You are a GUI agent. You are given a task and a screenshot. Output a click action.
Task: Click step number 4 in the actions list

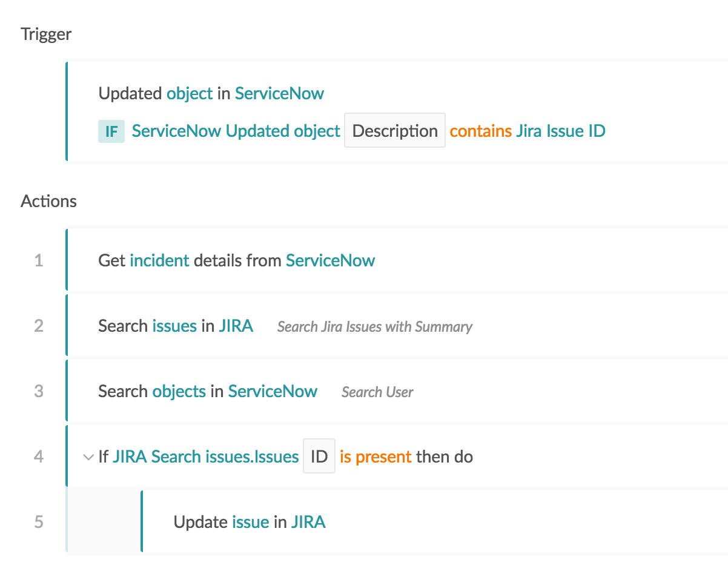pyautogui.click(x=39, y=457)
